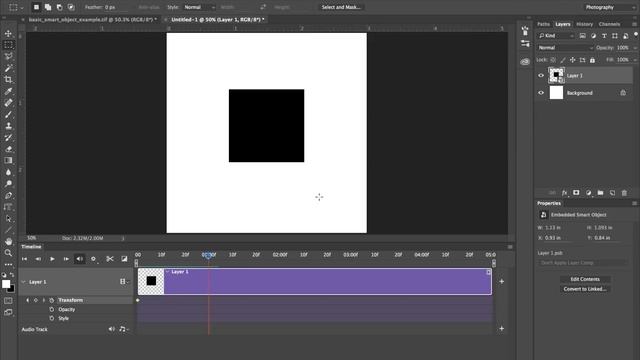Screen dimensions: 640x360
Task: Play the timeline animation
Action: click(x=52, y=259)
